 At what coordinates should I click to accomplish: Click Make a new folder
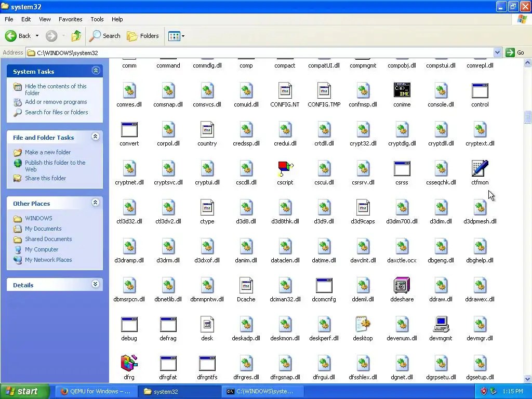[x=48, y=152]
